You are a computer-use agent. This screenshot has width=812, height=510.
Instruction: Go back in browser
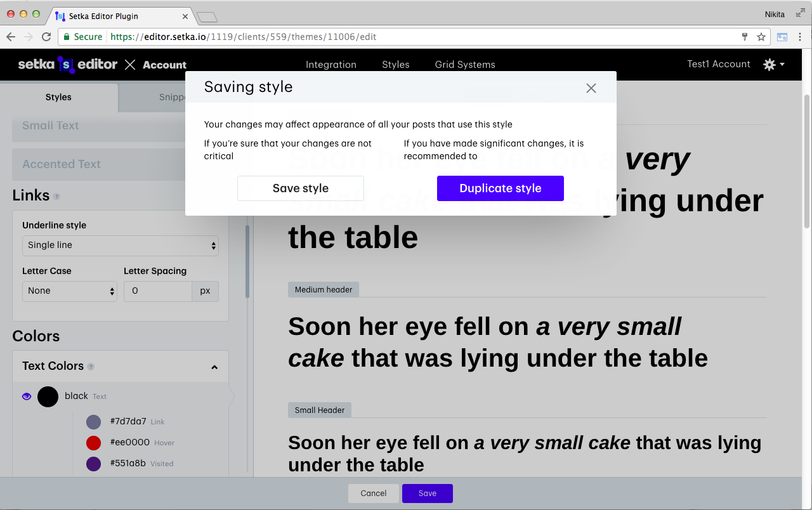11,37
